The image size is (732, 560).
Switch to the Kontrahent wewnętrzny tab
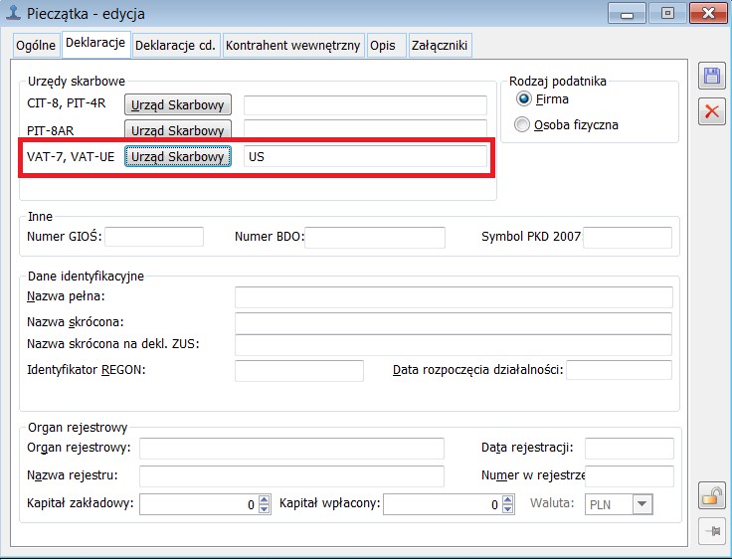pyautogui.click(x=292, y=46)
